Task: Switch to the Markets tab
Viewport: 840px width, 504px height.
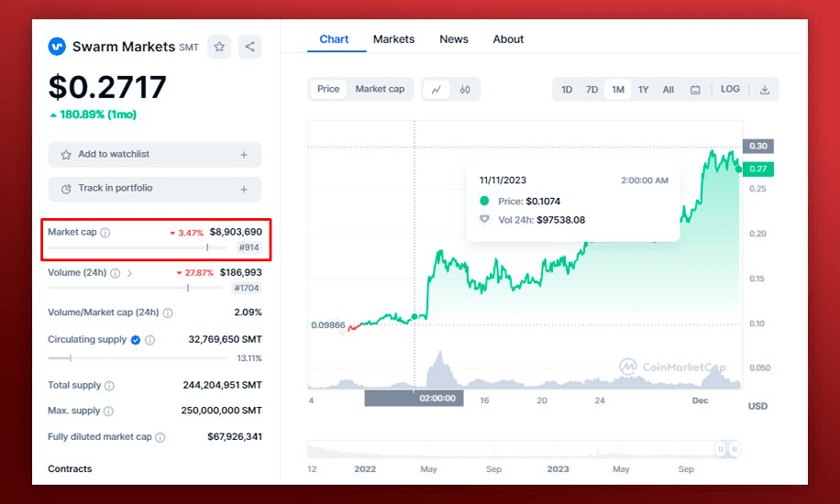Action: pyautogui.click(x=393, y=39)
